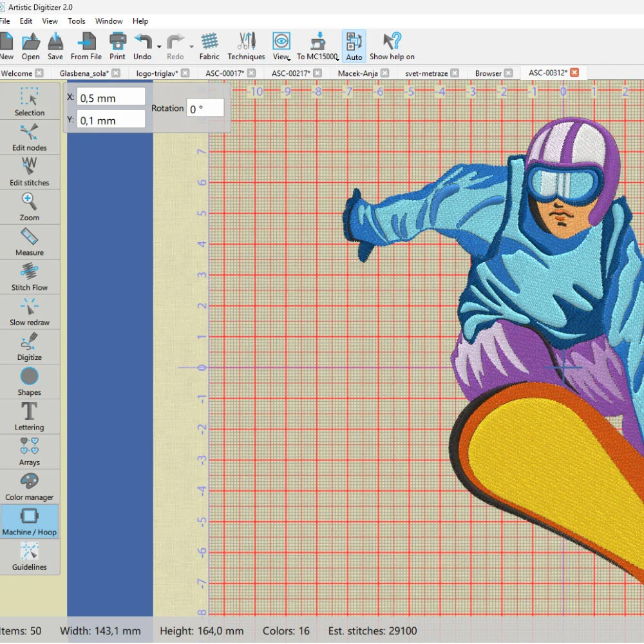The width and height of the screenshot is (644, 644).
Task: Close the ASC-00312 tab
Action: tap(574, 73)
